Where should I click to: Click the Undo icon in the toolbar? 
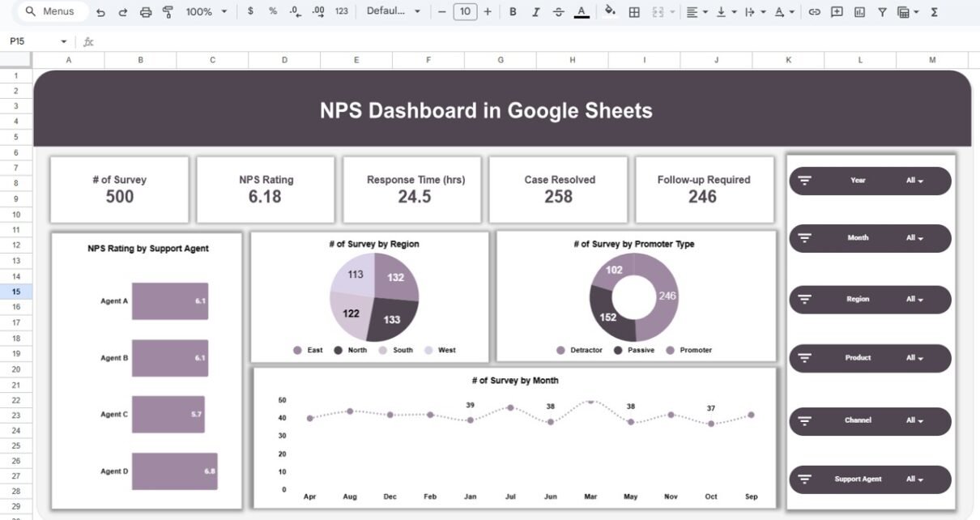[100, 12]
